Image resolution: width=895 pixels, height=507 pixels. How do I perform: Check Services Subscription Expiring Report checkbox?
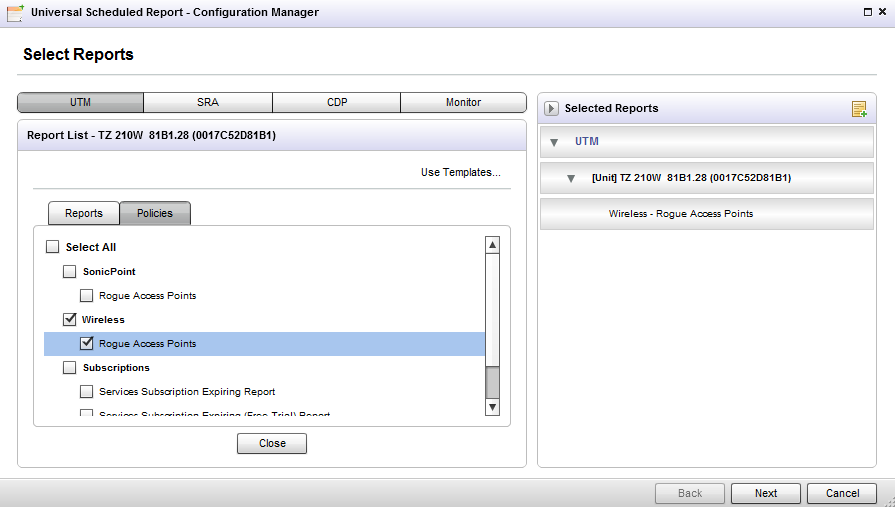[87, 391]
